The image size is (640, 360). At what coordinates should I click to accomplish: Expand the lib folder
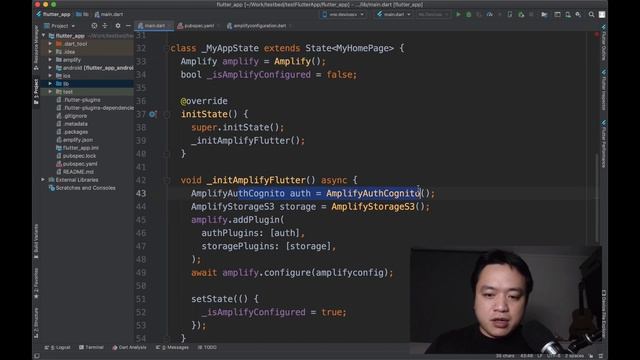(x=50, y=84)
